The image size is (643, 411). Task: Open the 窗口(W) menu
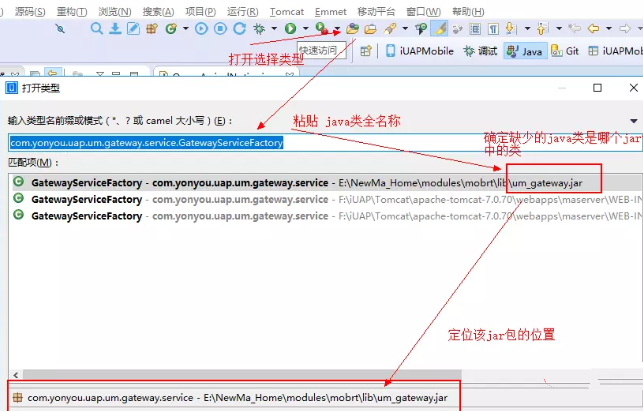pyautogui.click(x=424, y=11)
